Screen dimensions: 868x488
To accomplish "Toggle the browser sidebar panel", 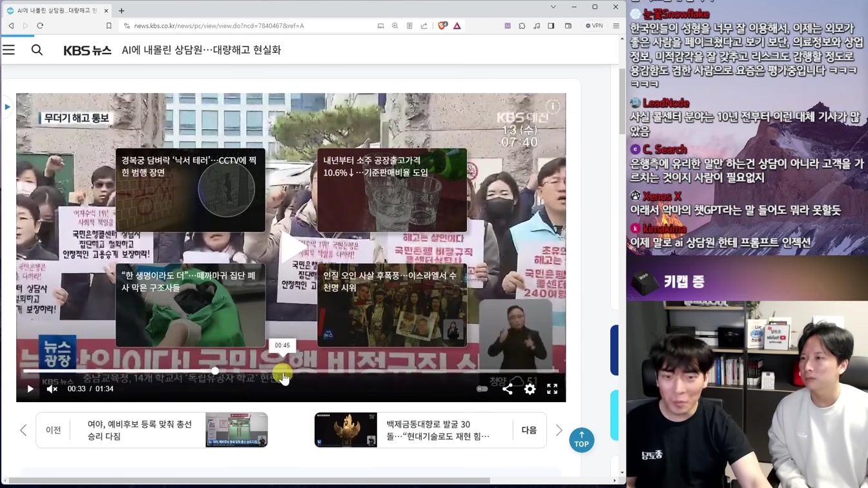I will click(551, 26).
